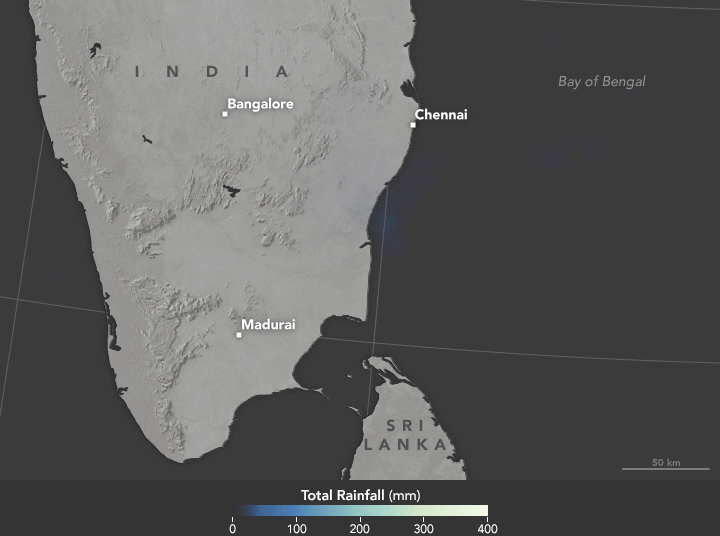This screenshot has height=536, width=720.
Task: Click the INDIA country label
Action: 212,72
